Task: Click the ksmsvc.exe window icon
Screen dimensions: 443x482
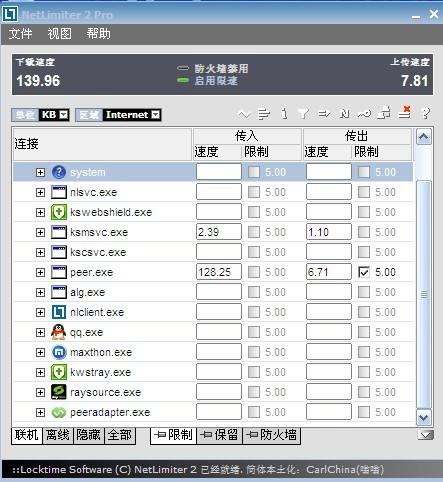Action: (59, 232)
